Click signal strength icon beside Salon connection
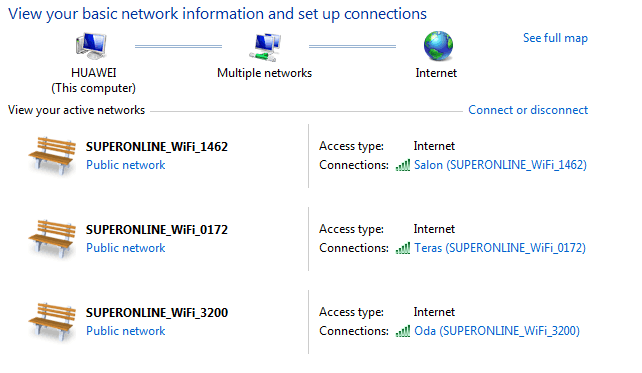Viewport: 642px width, 373px height. (x=403, y=165)
